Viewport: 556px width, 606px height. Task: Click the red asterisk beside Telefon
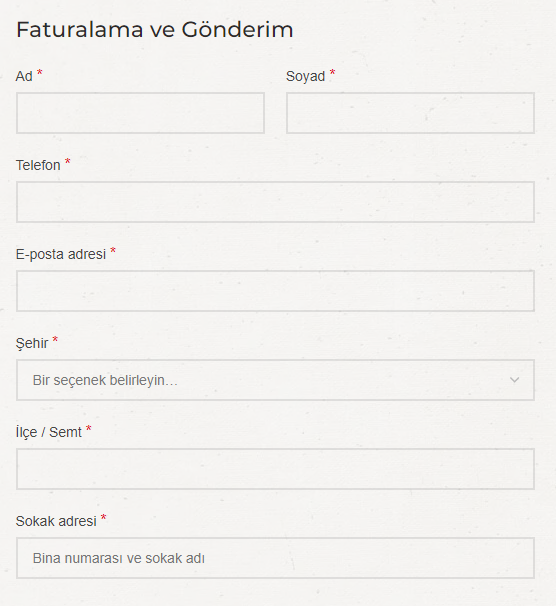[x=68, y=162]
